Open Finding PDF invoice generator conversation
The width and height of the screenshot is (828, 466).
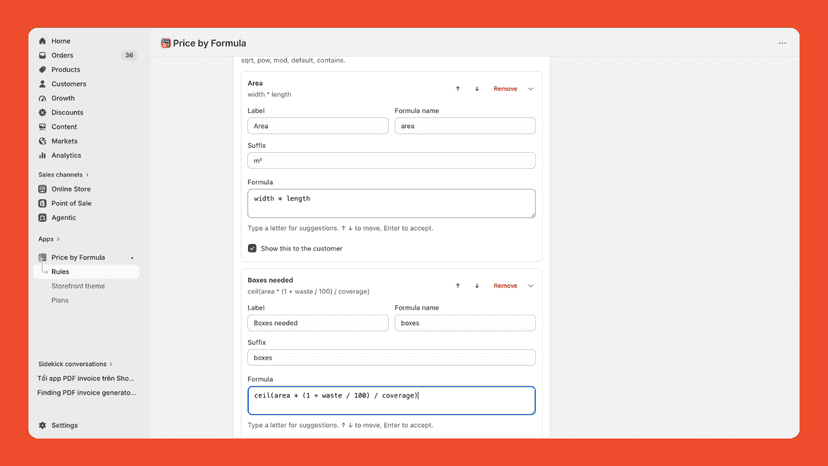87,393
